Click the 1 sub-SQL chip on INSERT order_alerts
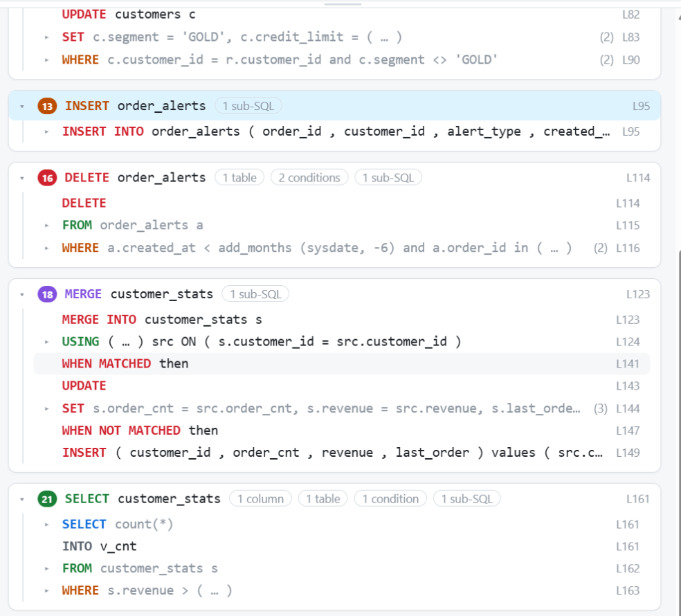Viewport: 681px width, 616px height. (x=248, y=106)
